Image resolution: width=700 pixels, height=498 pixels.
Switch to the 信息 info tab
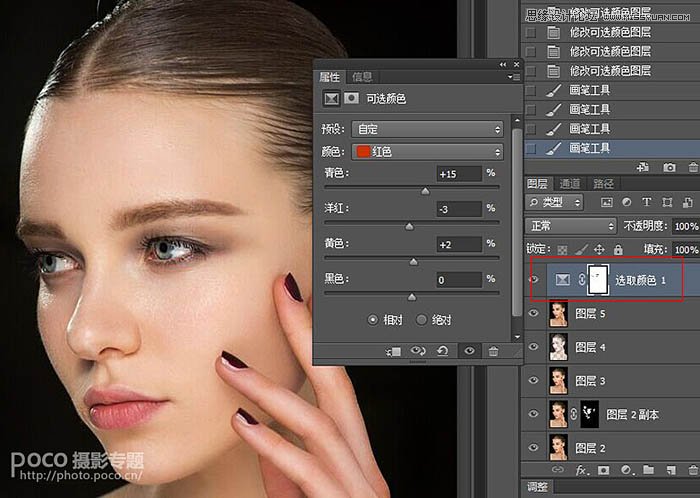(362, 77)
